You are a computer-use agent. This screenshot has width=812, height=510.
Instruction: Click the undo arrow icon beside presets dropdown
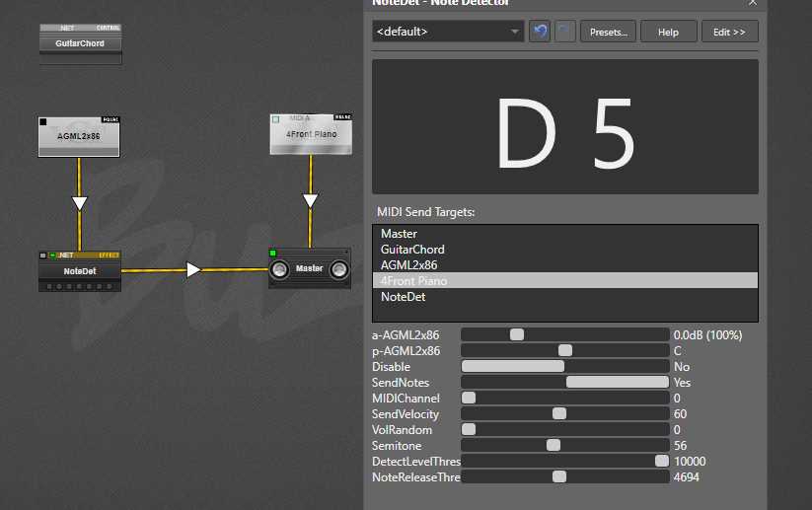[x=540, y=32]
